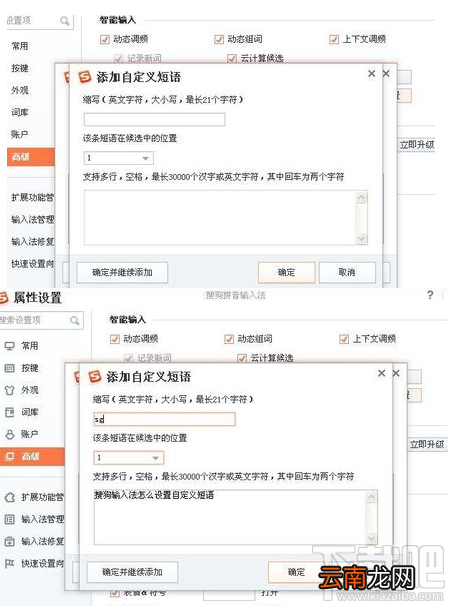The image size is (452, 606).
Task: Select 账户 in the upper settings sidebar
Action: pyautogui.click(x=20, y=134)
